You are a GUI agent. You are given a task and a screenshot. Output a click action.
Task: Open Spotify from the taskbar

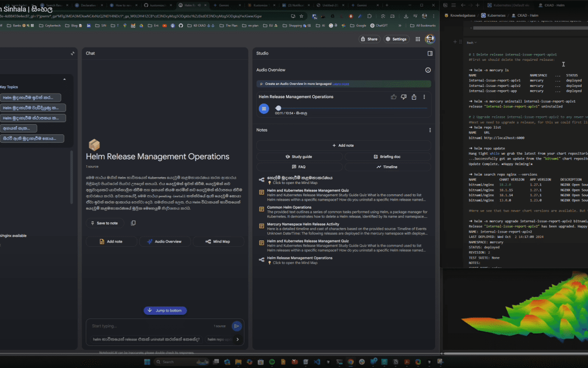(272, 362)
